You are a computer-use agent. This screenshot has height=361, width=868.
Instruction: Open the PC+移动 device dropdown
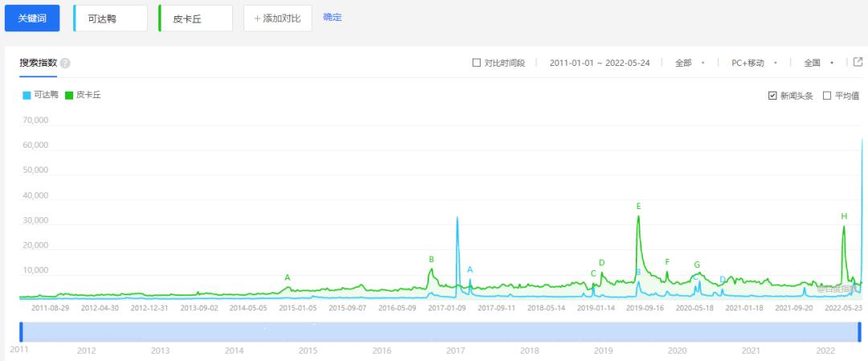[x=754, y=63]
